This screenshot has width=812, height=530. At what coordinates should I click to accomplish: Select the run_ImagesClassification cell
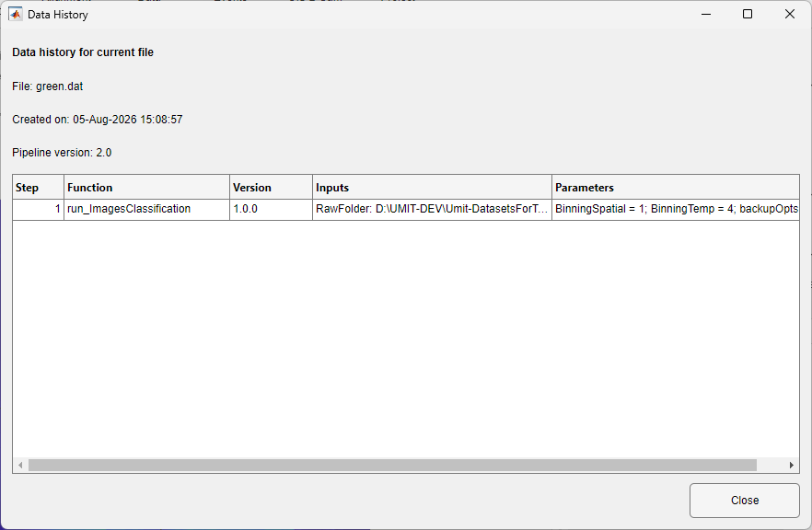tap(146, 209)
